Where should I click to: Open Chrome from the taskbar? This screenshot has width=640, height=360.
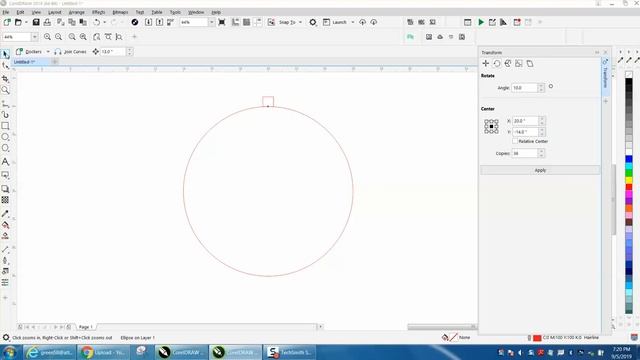point(103,352)
